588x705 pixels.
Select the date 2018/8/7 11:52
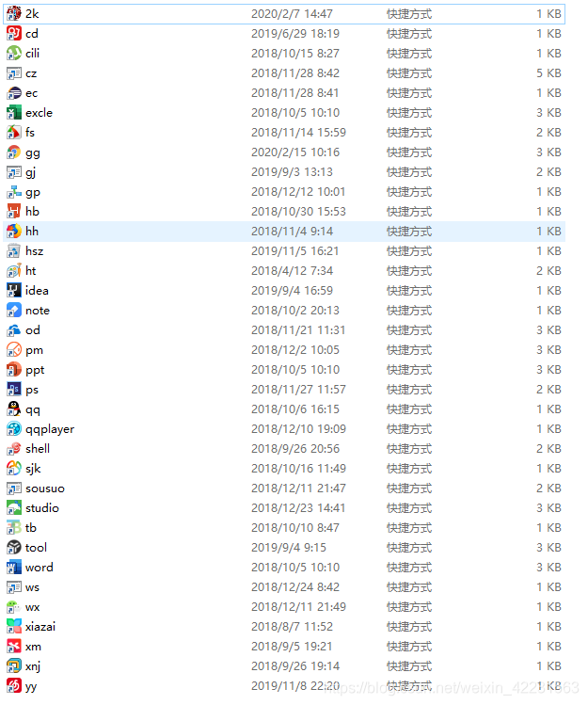coord(292,627)
